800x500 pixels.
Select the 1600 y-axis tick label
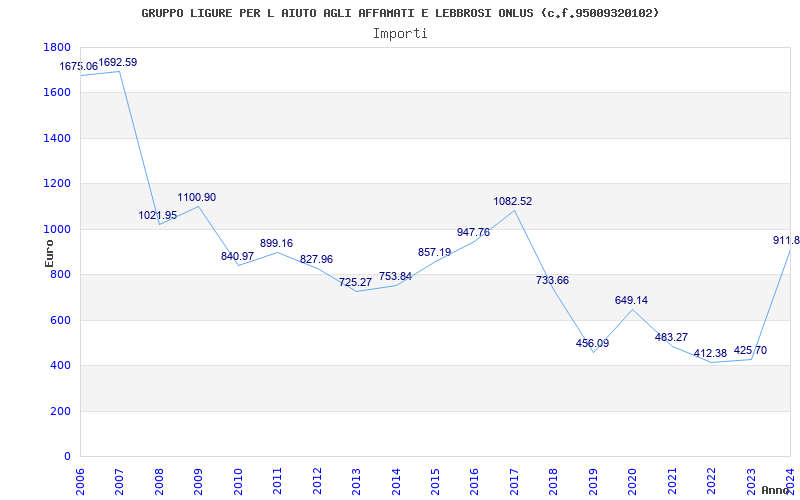click(x=57, y=93)
